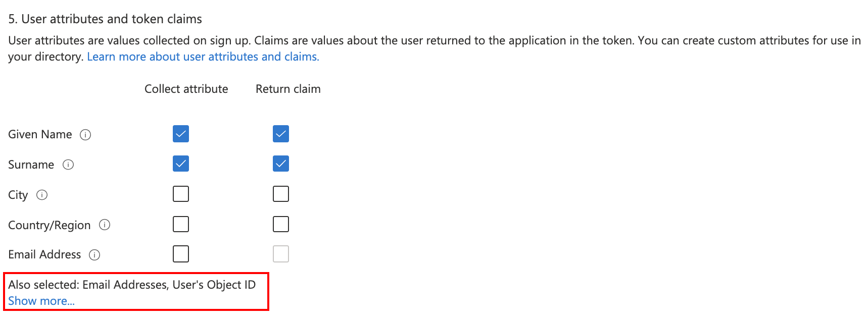This screenshot has width=868, height=320.
Task: Expand additional attributes via Show more link
Action: pyautogui.click(x=41, y=300)
